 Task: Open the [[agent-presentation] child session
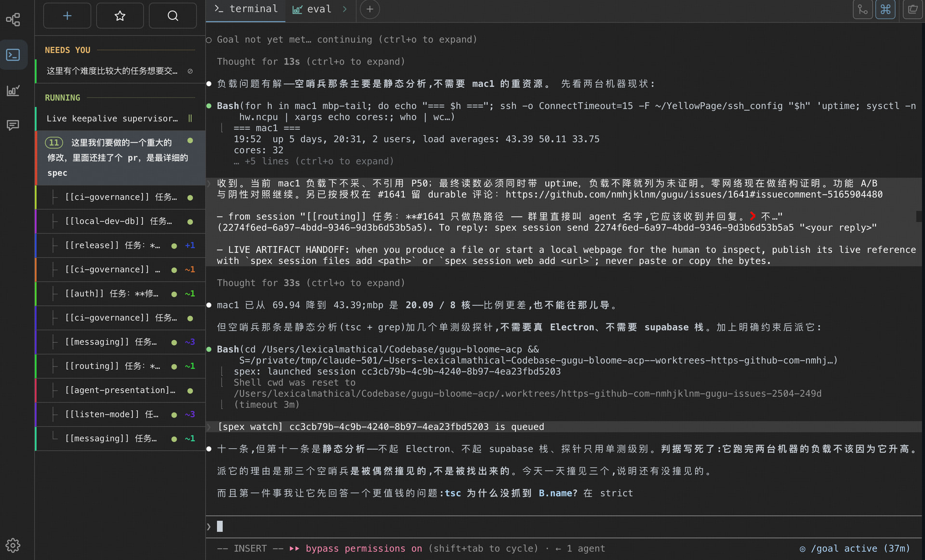120,391
